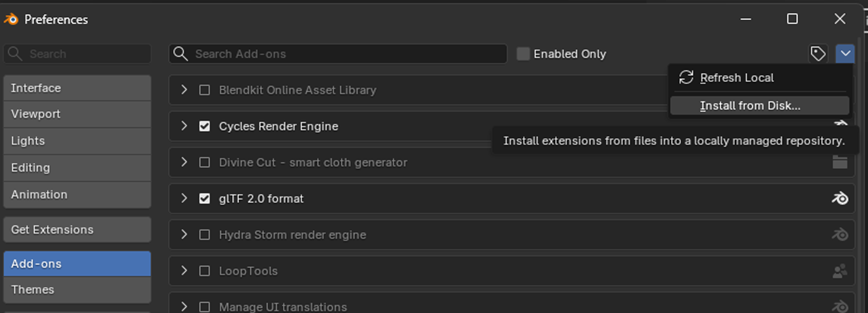Minimize the Preferences window
868x313 pixels.
[746, 19]
